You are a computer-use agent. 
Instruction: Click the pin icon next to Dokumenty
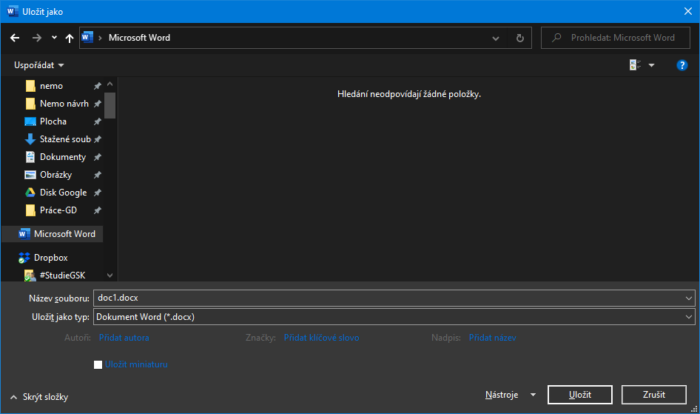[x=97, y=157]
